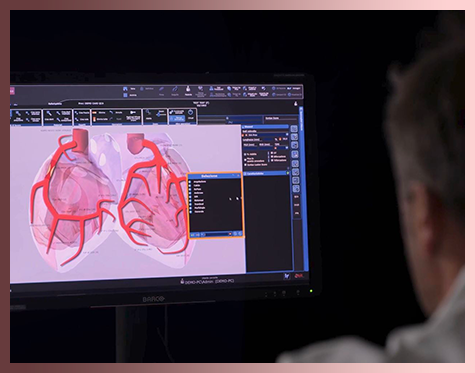Click the orange icon in floating panel's bottom bar
This screenshot has width=475, height=373.
230,234
